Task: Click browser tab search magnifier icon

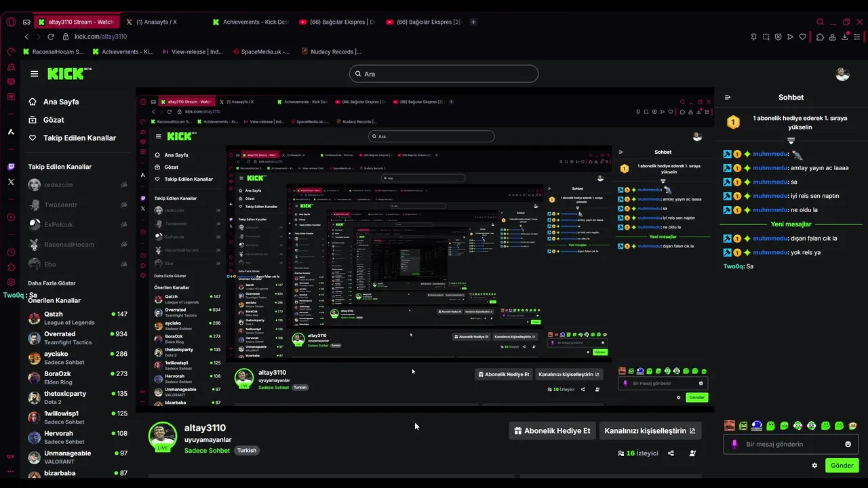Action: coord(820,22)
